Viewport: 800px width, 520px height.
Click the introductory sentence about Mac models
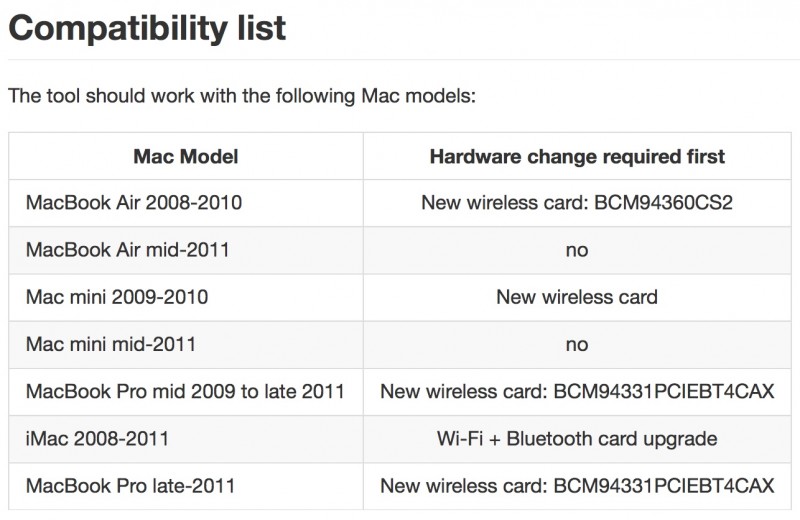pos(242,96)
